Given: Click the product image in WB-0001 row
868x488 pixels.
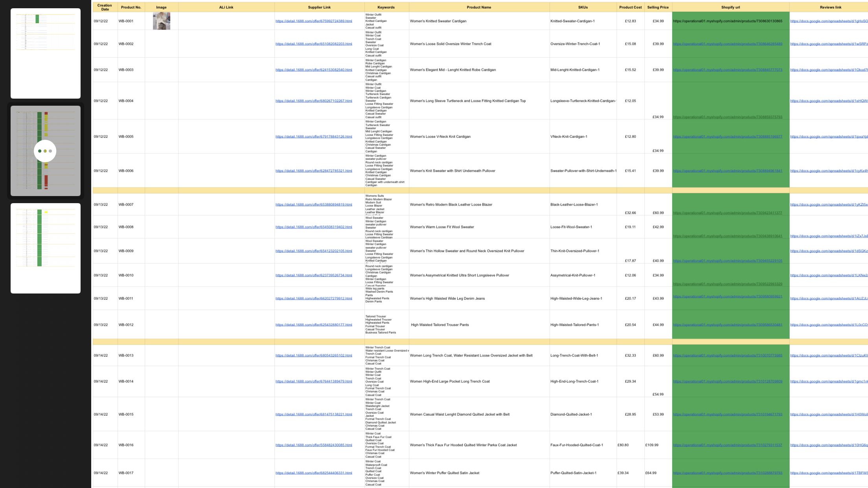Looking at the screenshot, I should coord(162,21).
